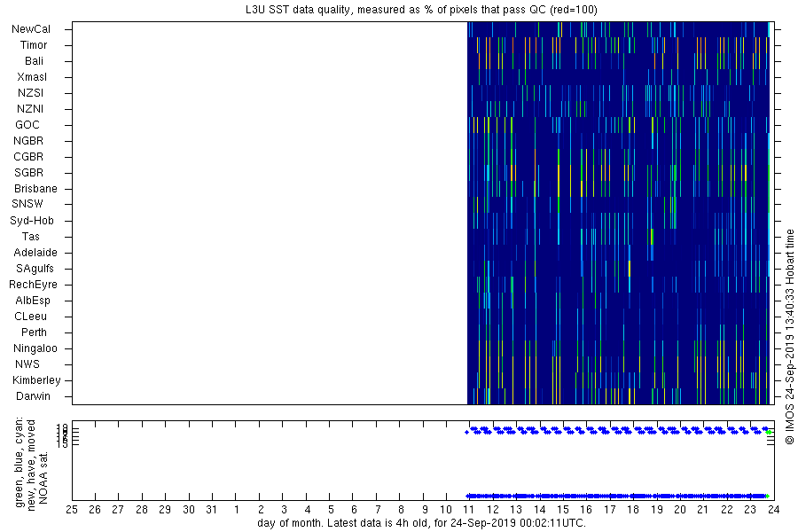Select the CGBR row label
Image resolution: width=798 pixels, height=532 pixels.
point(28,156)
